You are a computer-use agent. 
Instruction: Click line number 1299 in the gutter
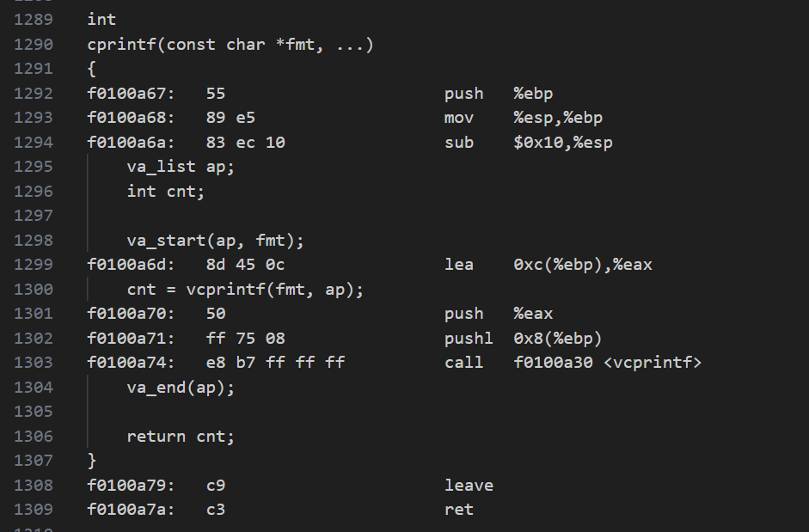34,265
